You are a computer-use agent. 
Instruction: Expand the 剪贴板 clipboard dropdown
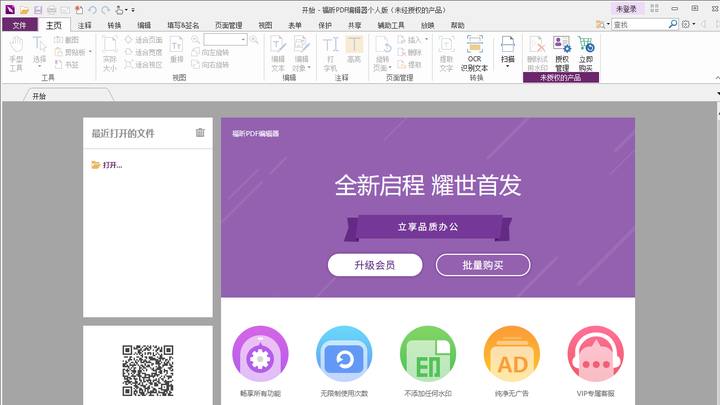[90, 52]
